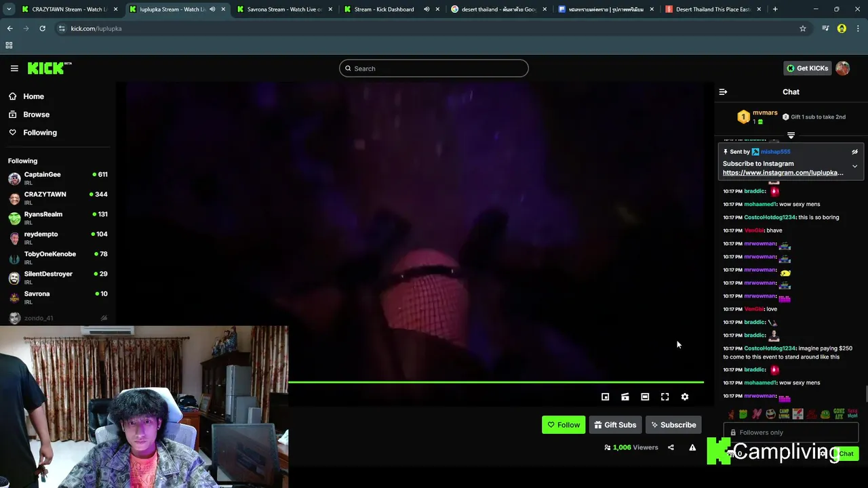Expand the gift leaderboard chevron
Screen dimensions: 868x488
[x=791, y=136]
